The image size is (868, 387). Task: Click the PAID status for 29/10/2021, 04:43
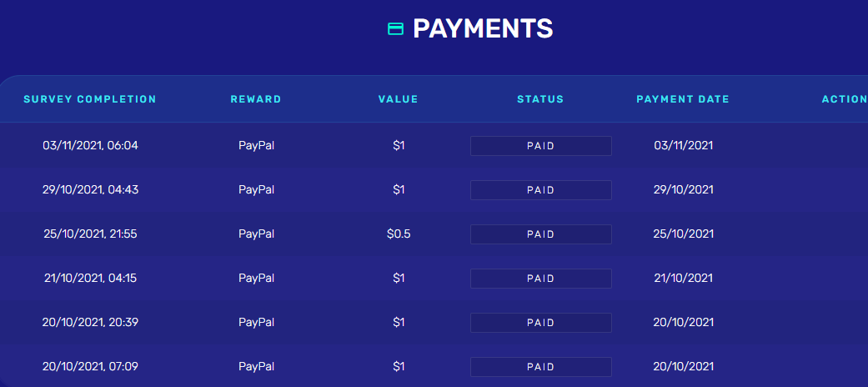coord(540,190)
